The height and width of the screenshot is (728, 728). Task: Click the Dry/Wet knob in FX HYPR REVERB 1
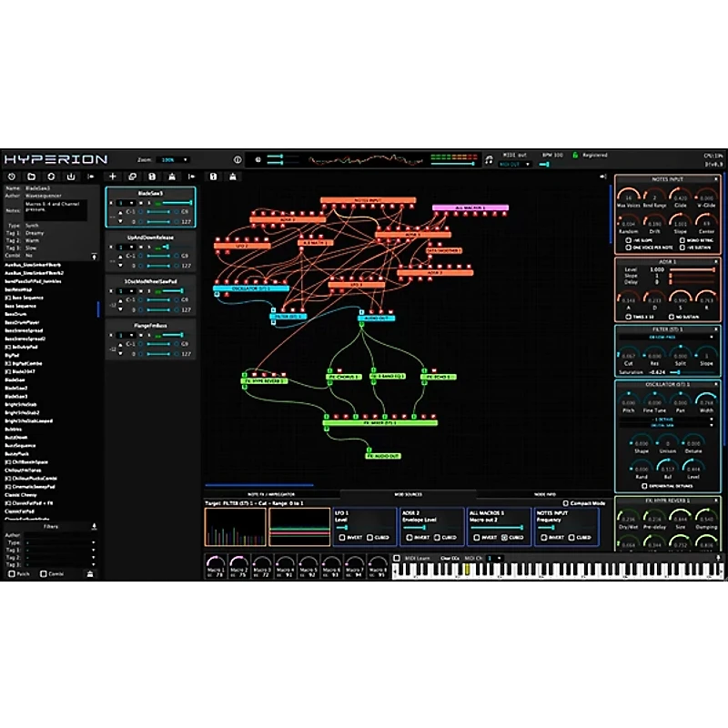(x=628, y=518)
